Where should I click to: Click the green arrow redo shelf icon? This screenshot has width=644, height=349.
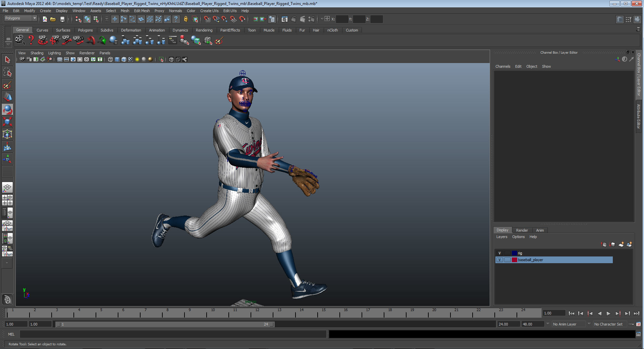pyautogui.click(x=102, y=41)
